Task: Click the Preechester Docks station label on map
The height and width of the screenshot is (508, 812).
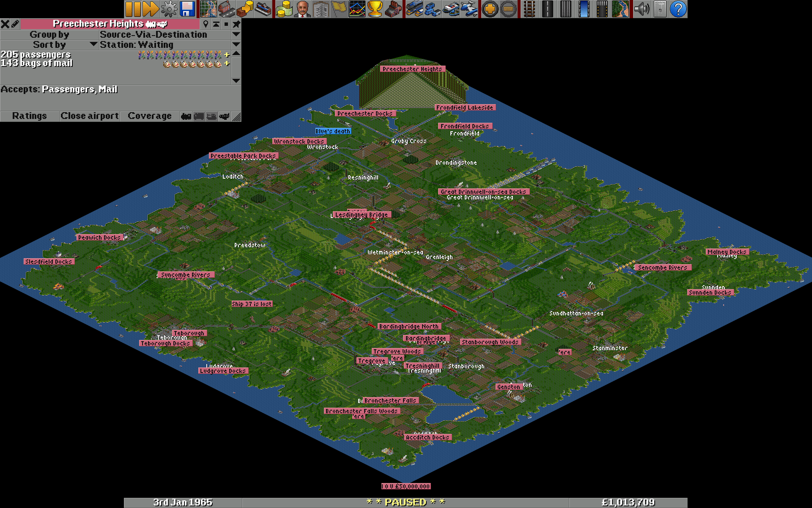Action: tap(365, 113)
